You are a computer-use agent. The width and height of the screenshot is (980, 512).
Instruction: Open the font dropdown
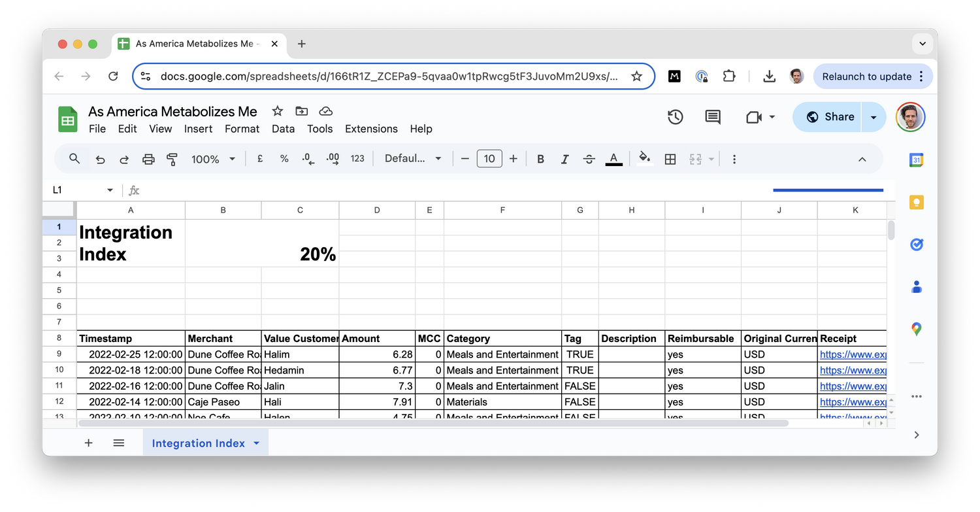click(x=413, y=158)
